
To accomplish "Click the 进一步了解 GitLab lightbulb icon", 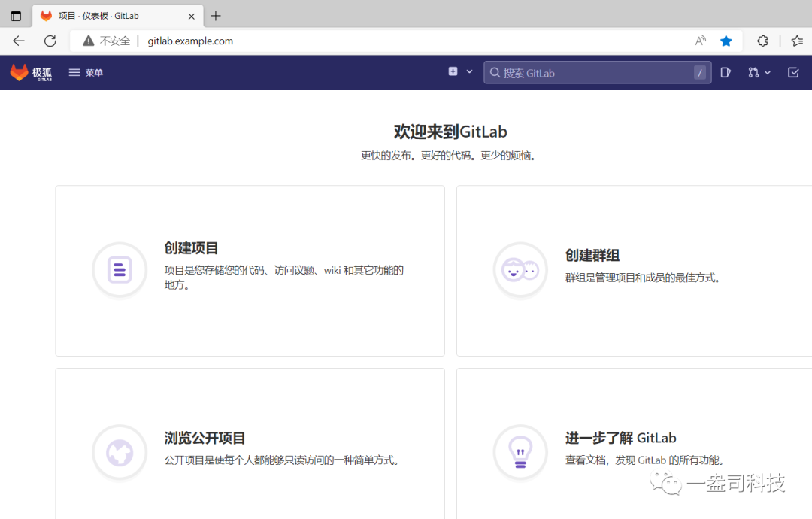I will 520,453.
